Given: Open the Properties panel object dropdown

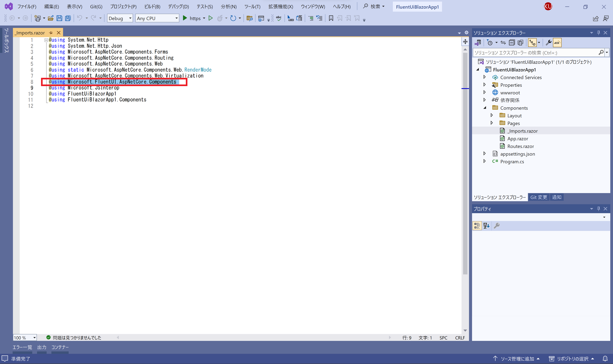Looking at the screenshot, I should coord(604,217).
